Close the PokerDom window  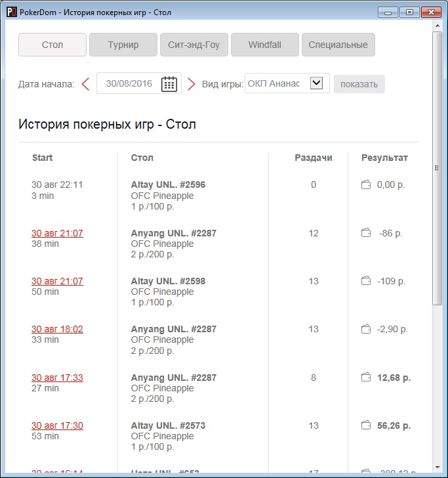431,12
